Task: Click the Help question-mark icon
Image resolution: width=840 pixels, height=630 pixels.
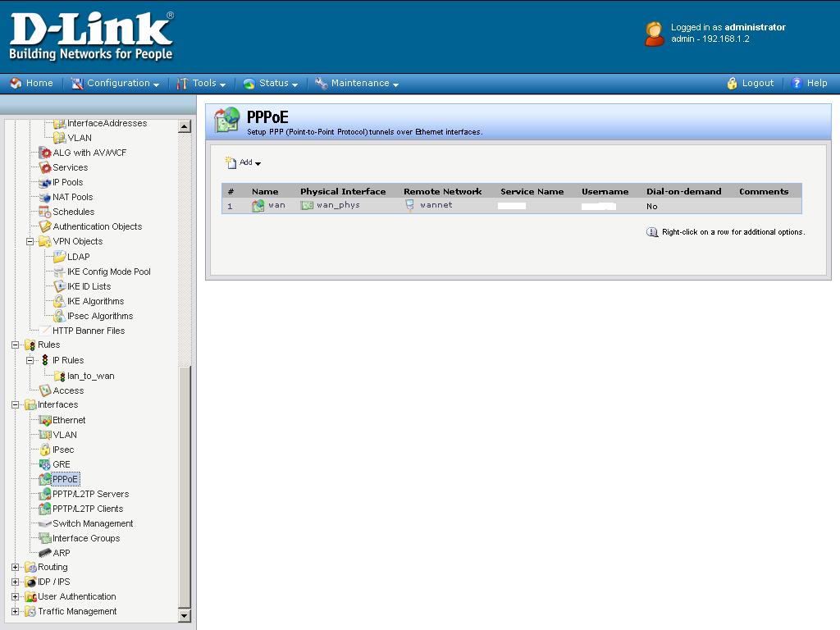Action: click(x=796, y=83)
